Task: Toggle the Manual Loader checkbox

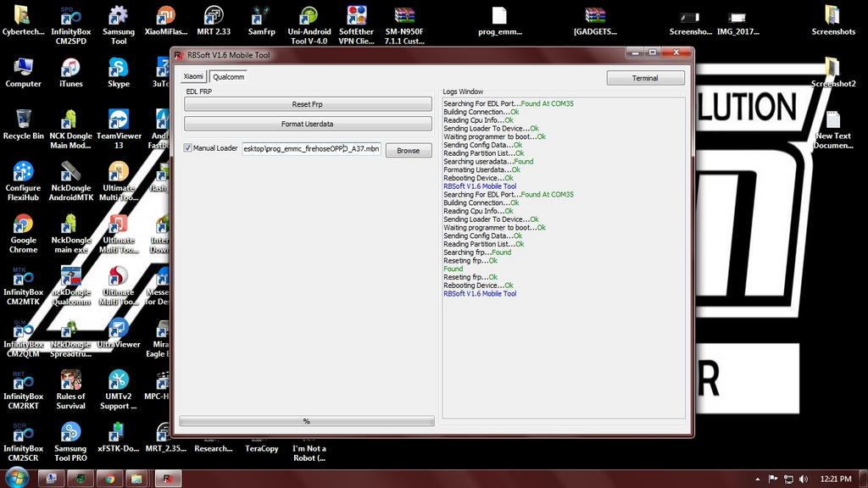Action: (x=187, y=147)
